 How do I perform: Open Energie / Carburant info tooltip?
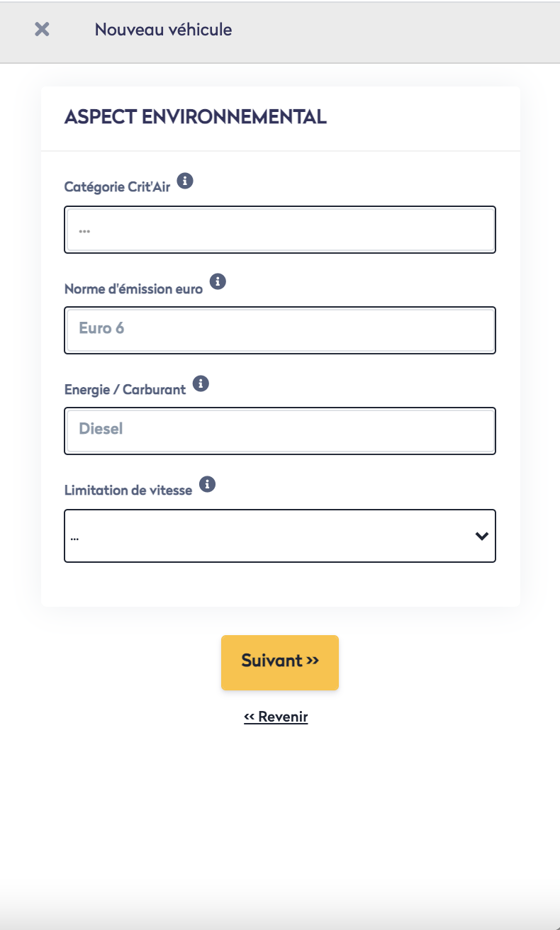(x=201, y=383)
